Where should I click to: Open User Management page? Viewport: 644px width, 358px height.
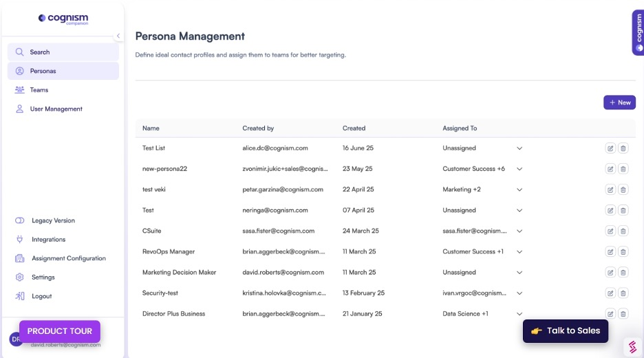[x=63, y=109]
